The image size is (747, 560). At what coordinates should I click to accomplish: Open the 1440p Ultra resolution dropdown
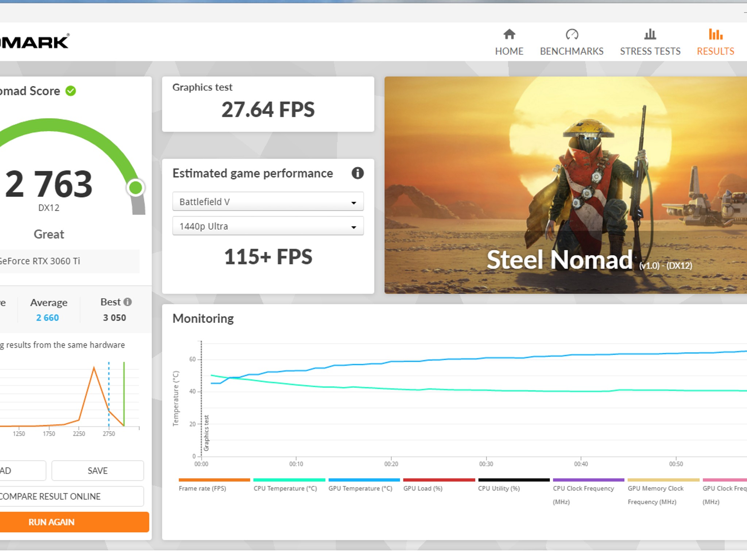[x=268, y=226]
